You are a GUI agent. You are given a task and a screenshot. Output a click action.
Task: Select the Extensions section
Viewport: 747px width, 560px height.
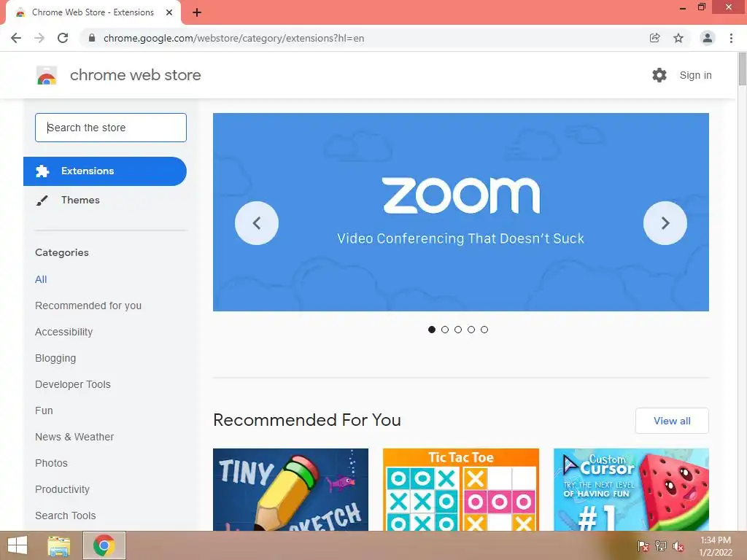(x=105, y=171)
